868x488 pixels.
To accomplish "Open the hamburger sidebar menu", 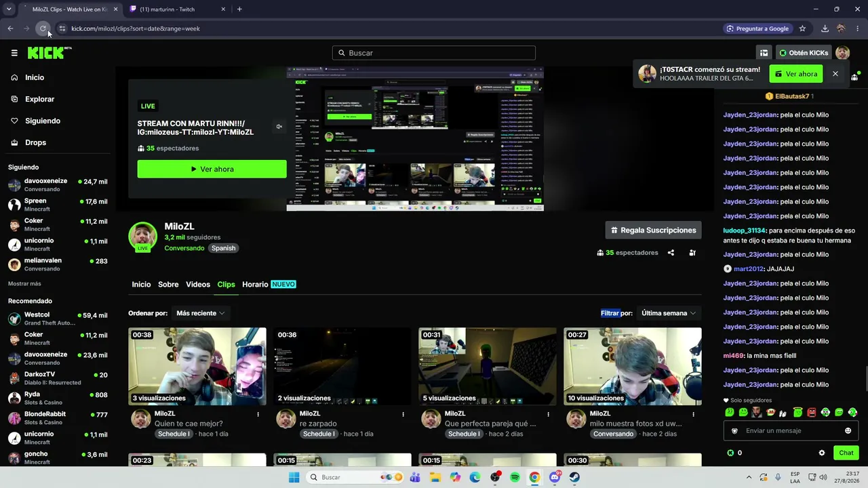I will click(x=14, y=53).
